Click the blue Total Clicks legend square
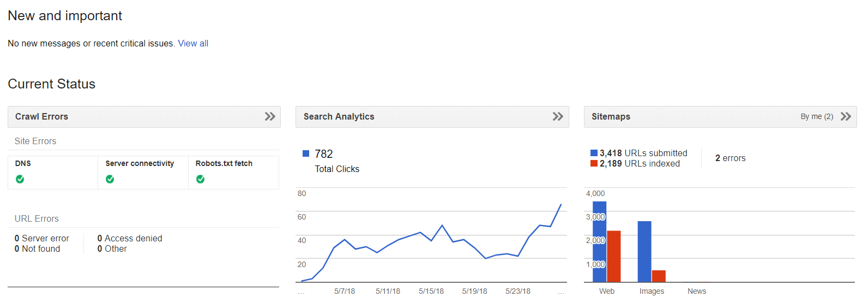 tap(306, 154)
